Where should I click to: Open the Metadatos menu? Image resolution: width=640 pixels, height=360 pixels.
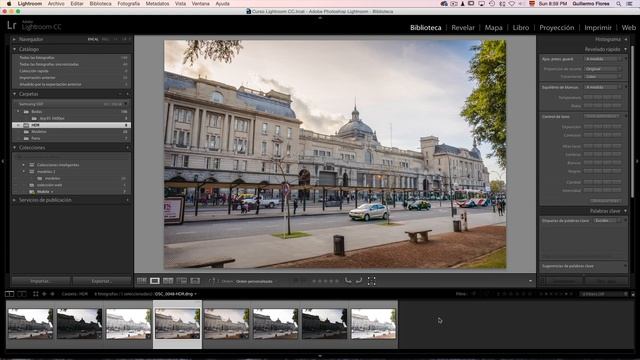157,4
